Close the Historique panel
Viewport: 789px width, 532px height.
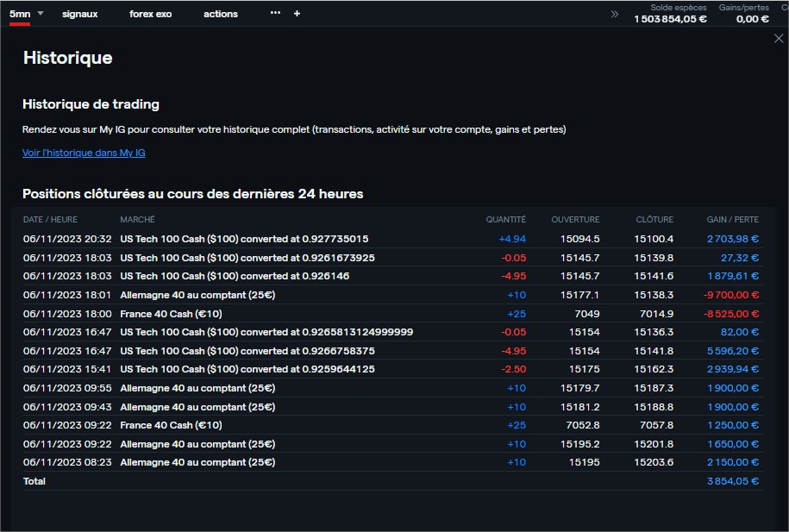click(779, 39)
